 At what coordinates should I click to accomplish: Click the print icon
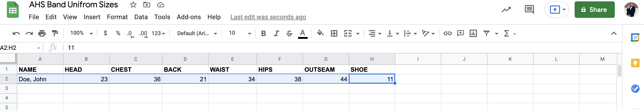(42, 33)
